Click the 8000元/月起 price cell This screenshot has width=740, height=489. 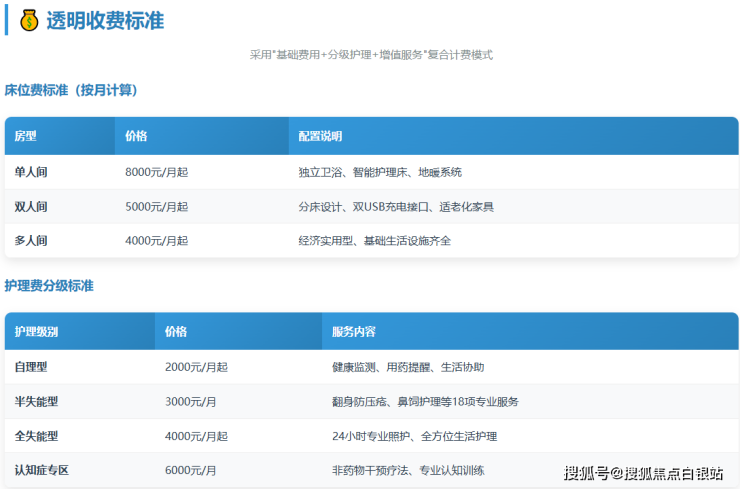point(157,172)
